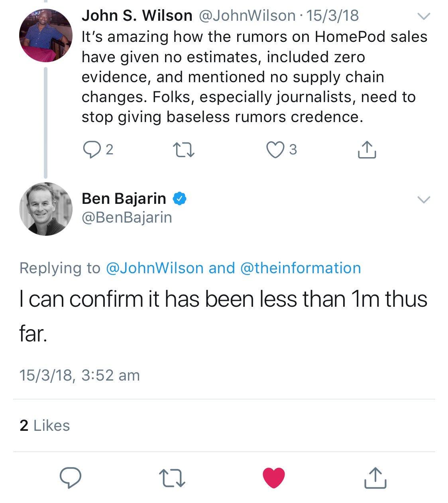Open dropdown chevron on John Wilson's tweet
Viewport: 448px width, 503px height.
tap(423, 17)
